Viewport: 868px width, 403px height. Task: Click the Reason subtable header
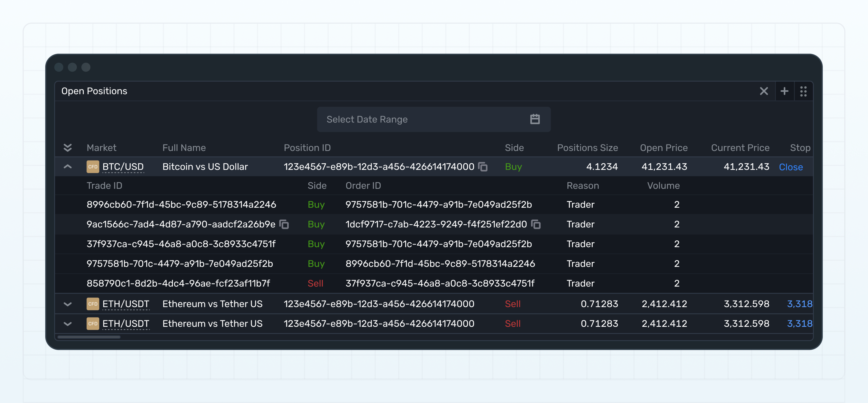(583, 186)
